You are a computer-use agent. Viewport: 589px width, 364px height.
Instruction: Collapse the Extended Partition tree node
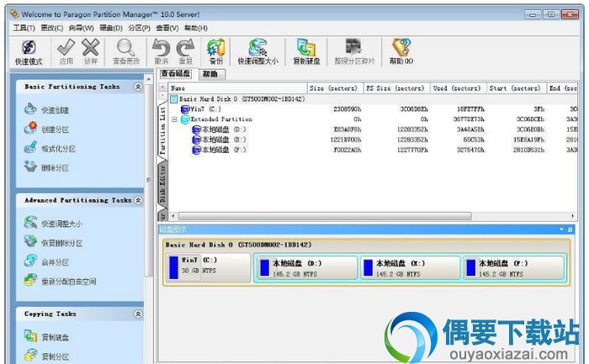tap(174, 119)
